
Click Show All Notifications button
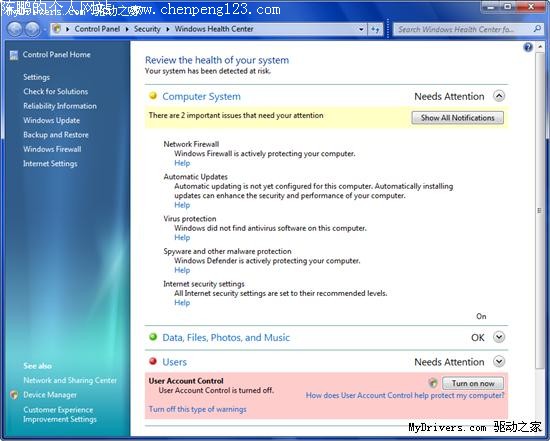[x=457, y=118]
